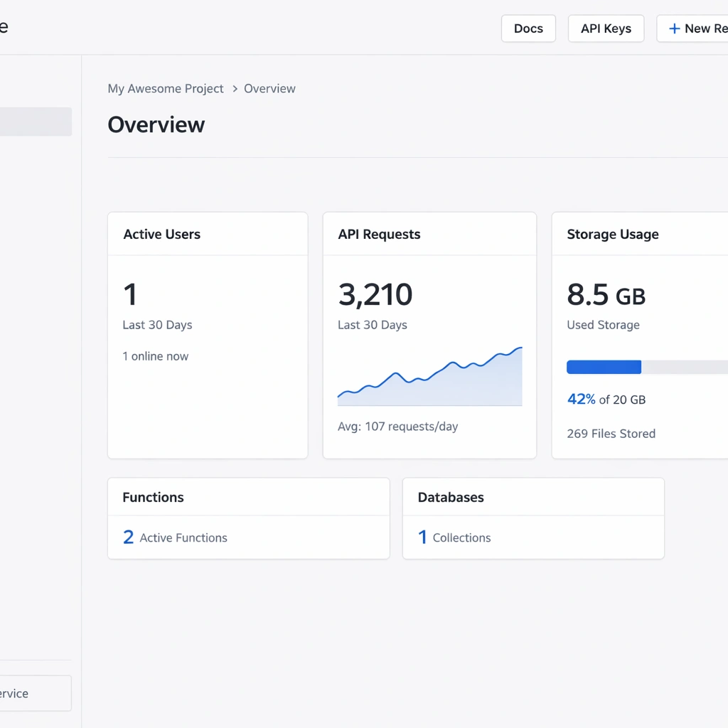The image size is (728, 728).
Task: Open the Active Users card header
Action: pos(162,235)
